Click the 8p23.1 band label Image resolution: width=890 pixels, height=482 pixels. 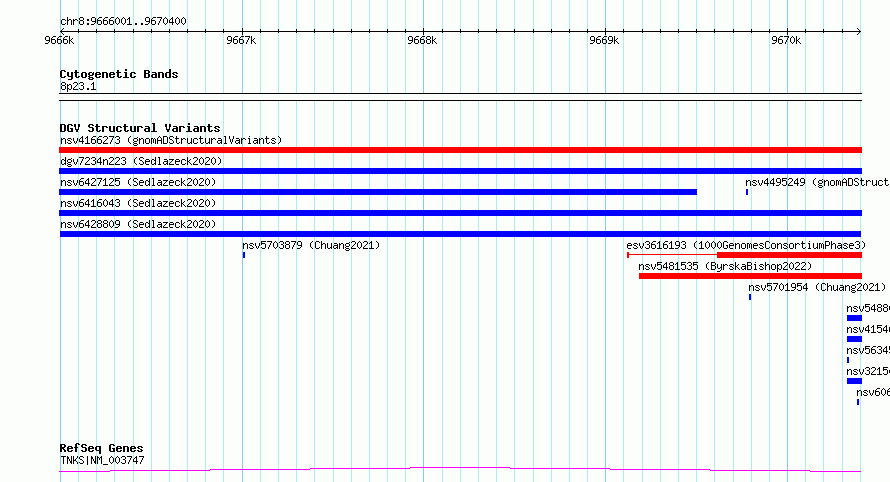(78, 86)
